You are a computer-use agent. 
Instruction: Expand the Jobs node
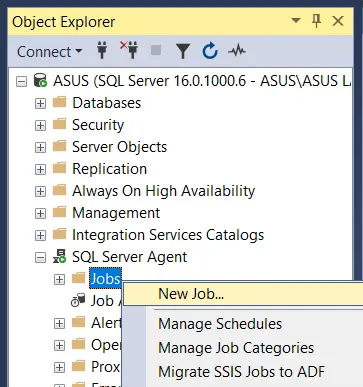[59, 279]
